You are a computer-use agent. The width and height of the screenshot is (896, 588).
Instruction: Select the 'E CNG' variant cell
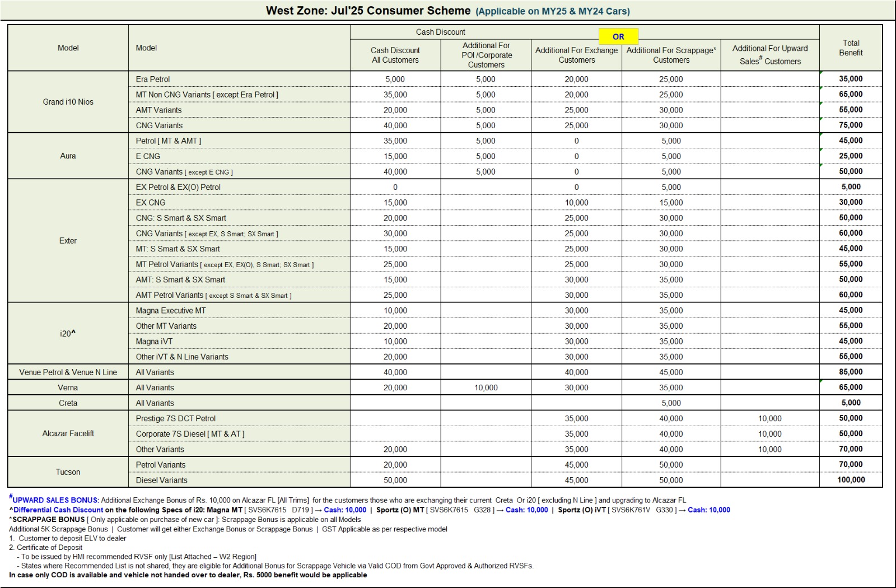[239, 156]
